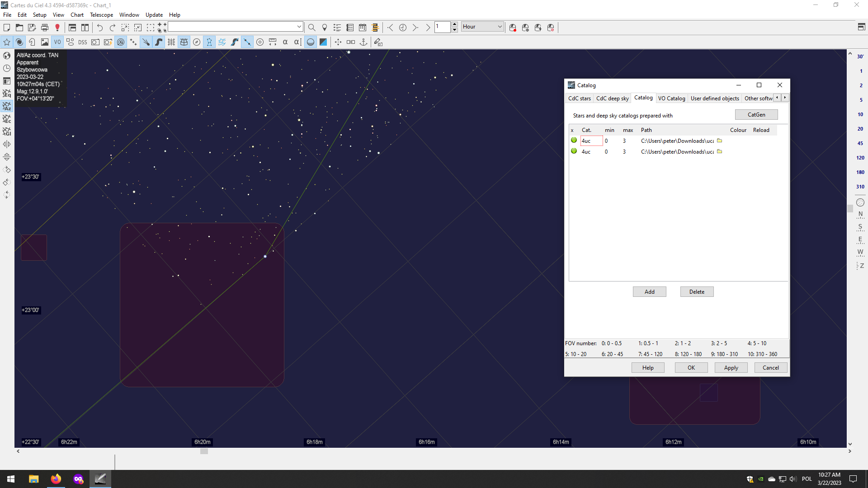Open a chart file from the toolbar
This screenshot has height=488, width=868.
pos(19,28)
